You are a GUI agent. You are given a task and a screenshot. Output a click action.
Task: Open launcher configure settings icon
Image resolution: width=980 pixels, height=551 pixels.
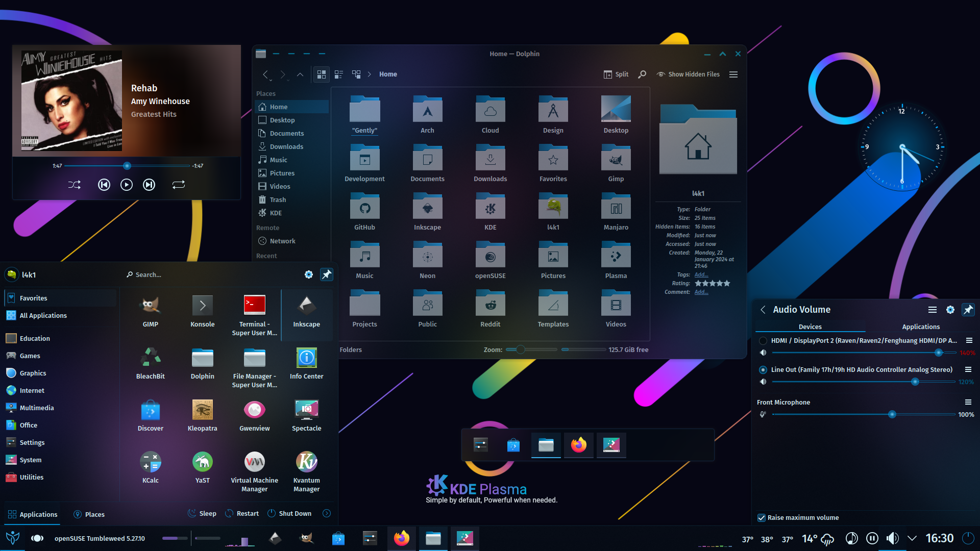[309, 274]
